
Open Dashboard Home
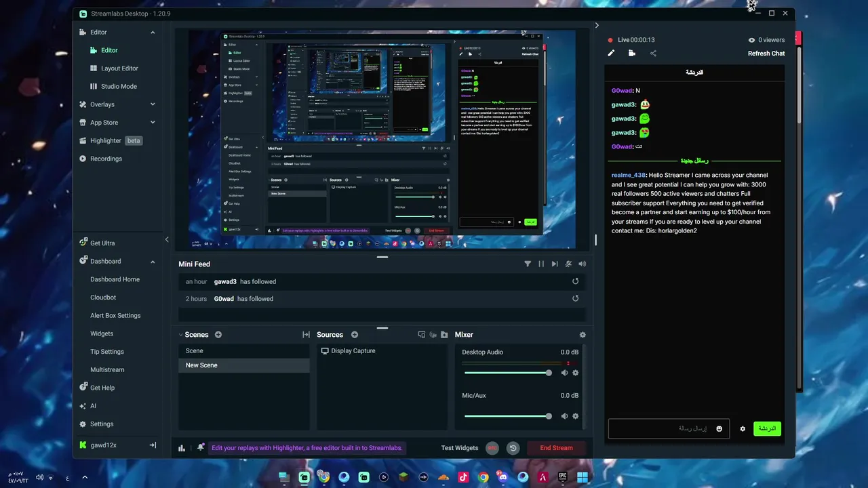point(115,279)
